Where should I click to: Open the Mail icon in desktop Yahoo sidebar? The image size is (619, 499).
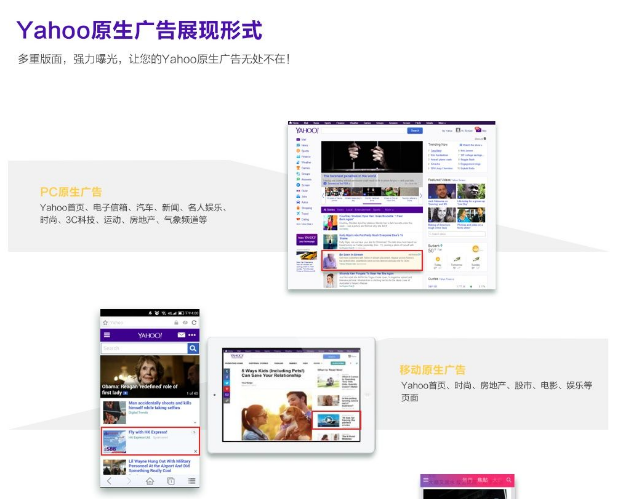pos(298,139)
